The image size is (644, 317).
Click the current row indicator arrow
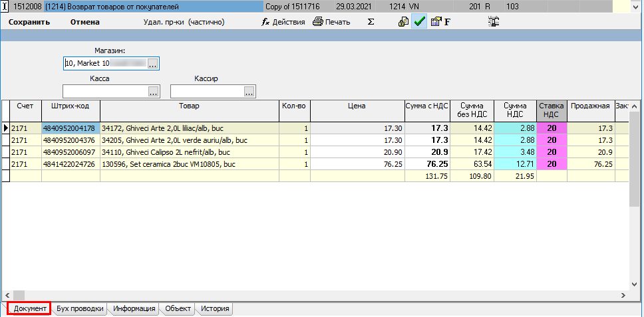6,128
